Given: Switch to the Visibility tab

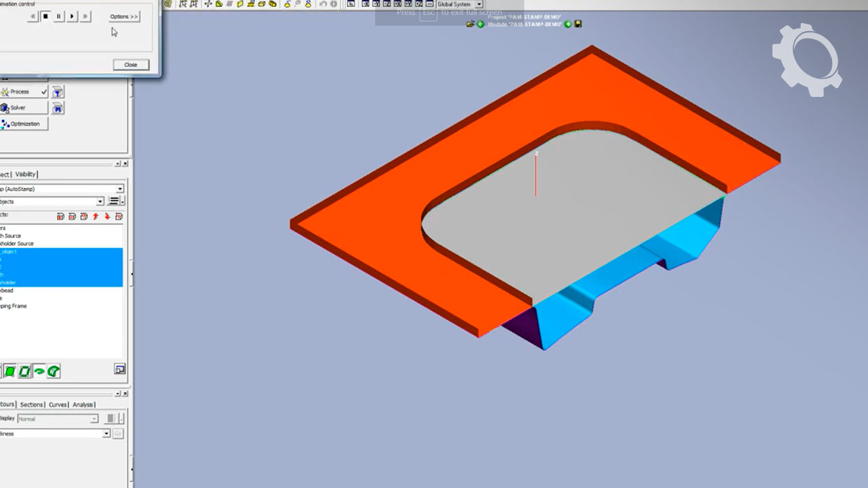Looking at the screenshot, I should [x=26, y=174].
